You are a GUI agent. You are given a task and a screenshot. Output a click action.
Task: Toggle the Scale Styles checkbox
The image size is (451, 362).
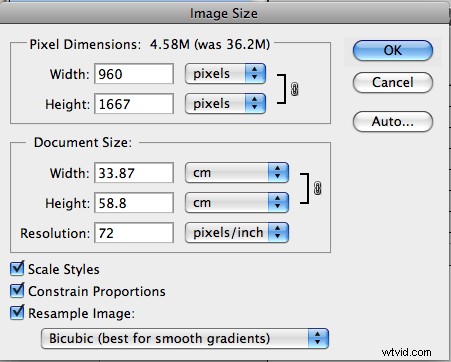tap(17, 268)
